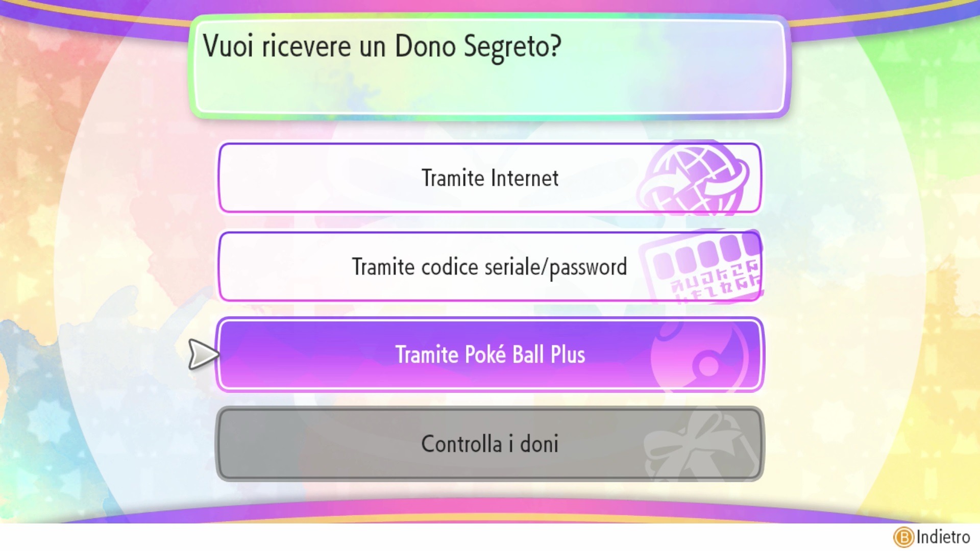Screen dimensions: 980x551
Task: Click the serial code card icon
Action: tap(702, 266)
